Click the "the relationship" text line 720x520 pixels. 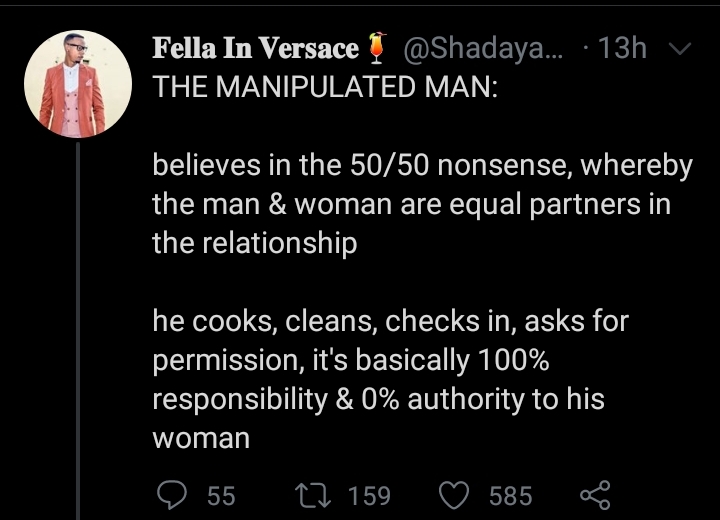pos(254,244)
